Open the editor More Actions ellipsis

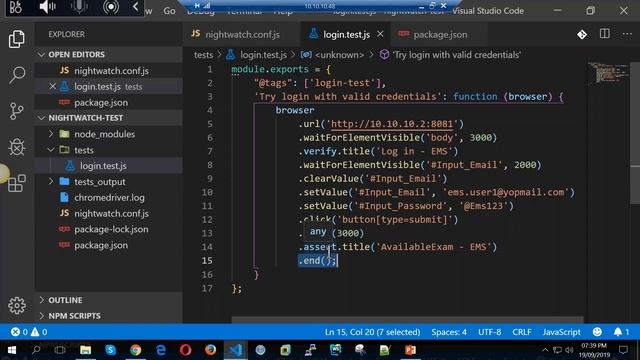tap(627, 34)
